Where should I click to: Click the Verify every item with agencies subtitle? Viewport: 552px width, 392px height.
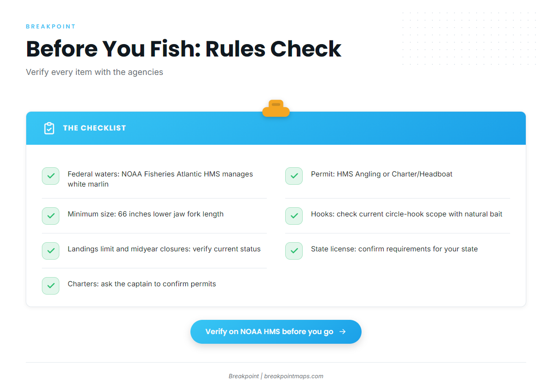(94, 72)
